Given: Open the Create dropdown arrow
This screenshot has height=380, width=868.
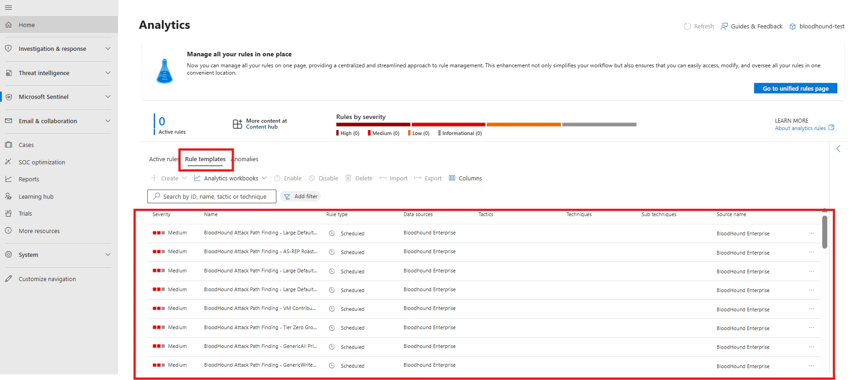Looking at the screenshot, I should click(x=184, y=178).
